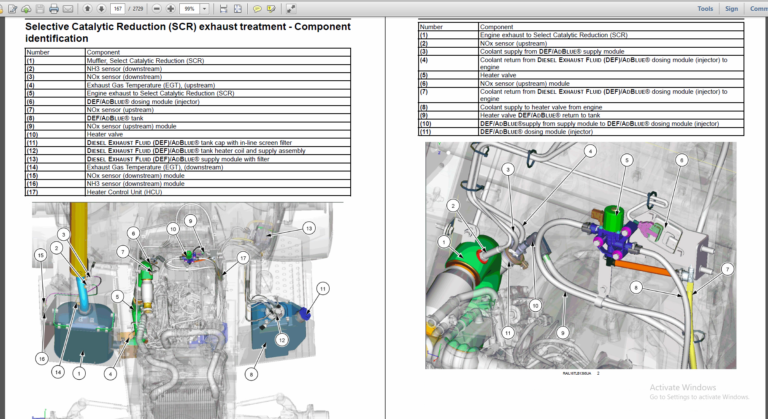Click the right table row 'DEF/AdBlue® dosing module (injector)'
This screenshot has width=768, height=419.
point(581,131)
